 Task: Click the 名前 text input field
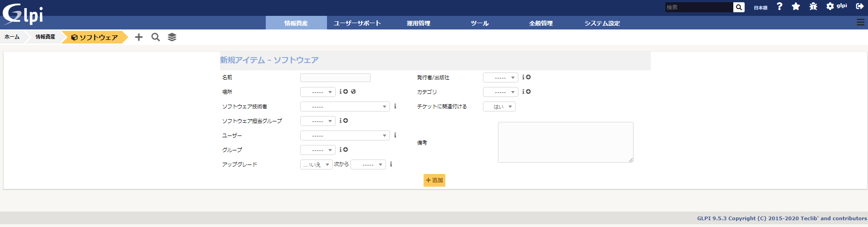coord(335,78)
